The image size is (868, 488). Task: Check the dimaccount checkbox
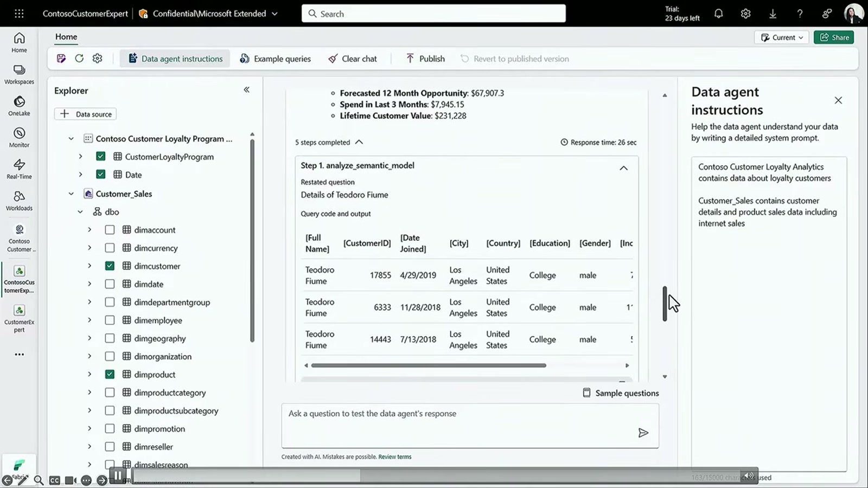pos(110,230)
